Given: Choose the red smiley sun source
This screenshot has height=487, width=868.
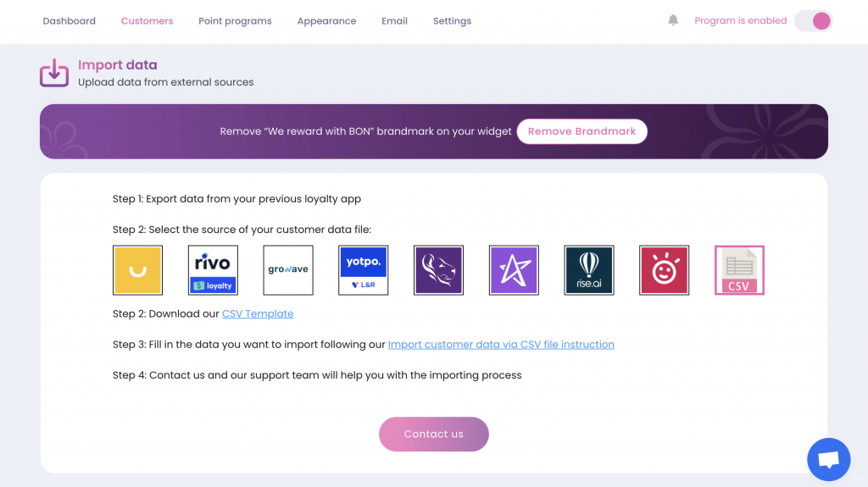Looking at the screenshot, I should point(665,270).
